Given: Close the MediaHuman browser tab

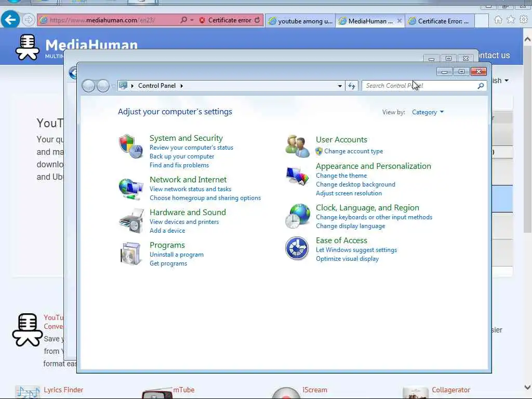Looking at the screenshot, I should tap(400, 21).
